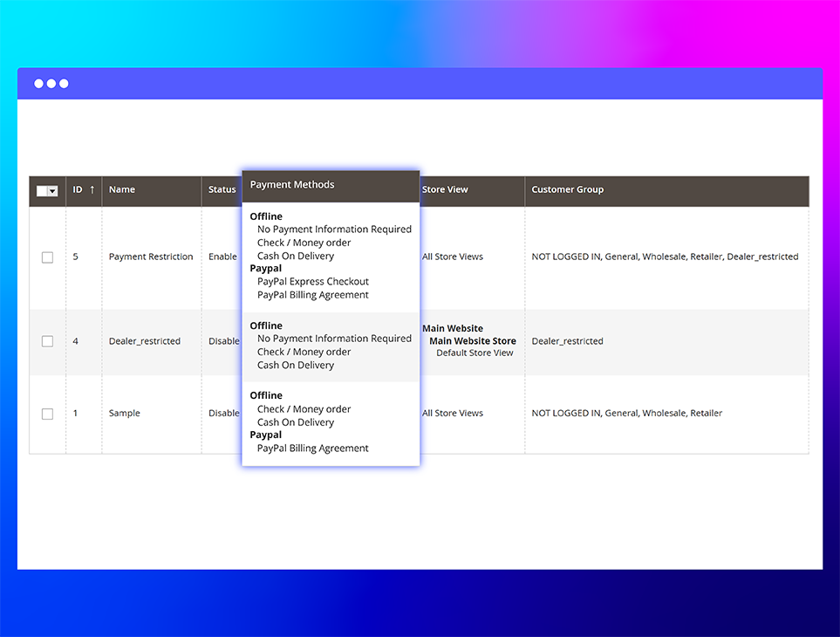Viewport: 840px width, 637px height.
Task: Click the middle white window dot
Action: 51,84
